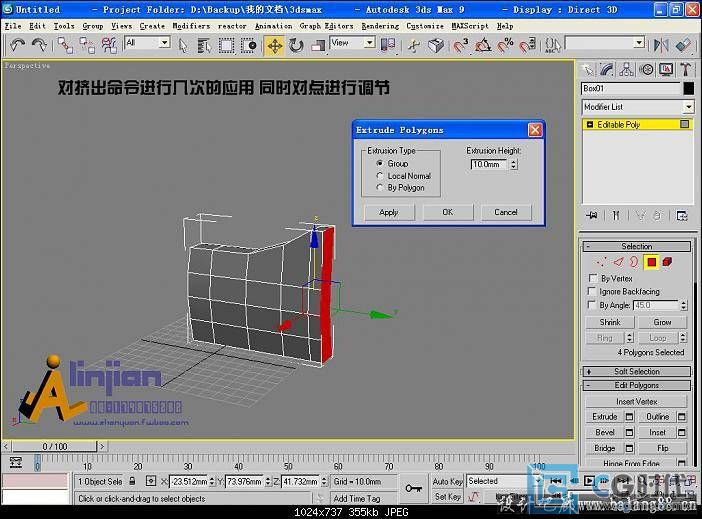This screenshot has width=702, height=519.
Task: Enable the Ignore Backfacing checkbox
Action: 592,291
